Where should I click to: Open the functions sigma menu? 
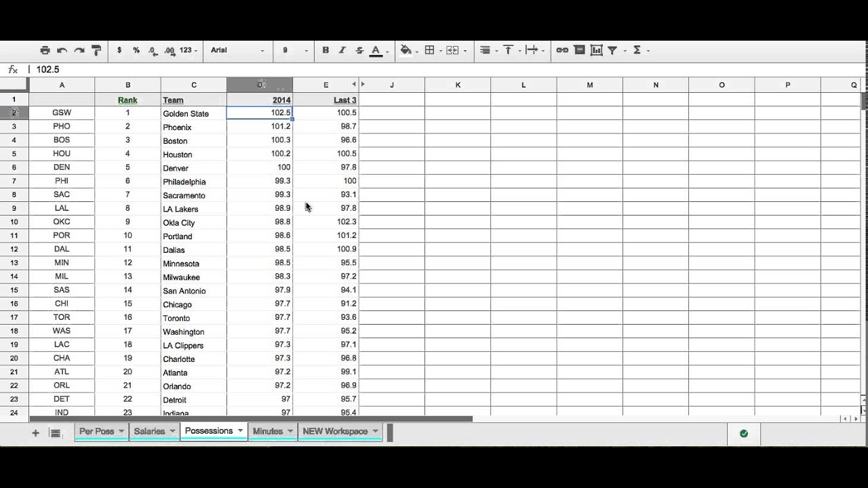[x=637, y=50]
